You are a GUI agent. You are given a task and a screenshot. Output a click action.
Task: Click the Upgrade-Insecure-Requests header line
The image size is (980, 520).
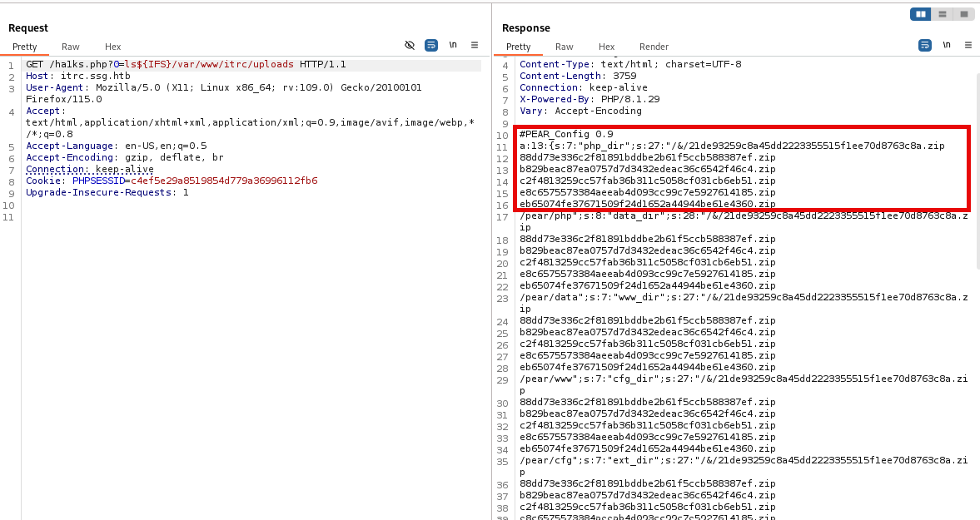(107, 193)
